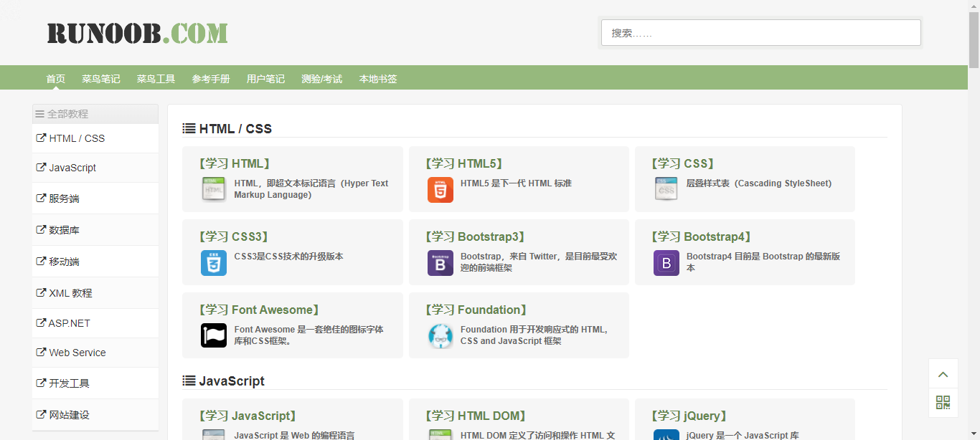This screenshot has height=440, width=980.
Task: Click external-link icon beside 服务端
Action: pyautogui.click(x=41, y=199)
